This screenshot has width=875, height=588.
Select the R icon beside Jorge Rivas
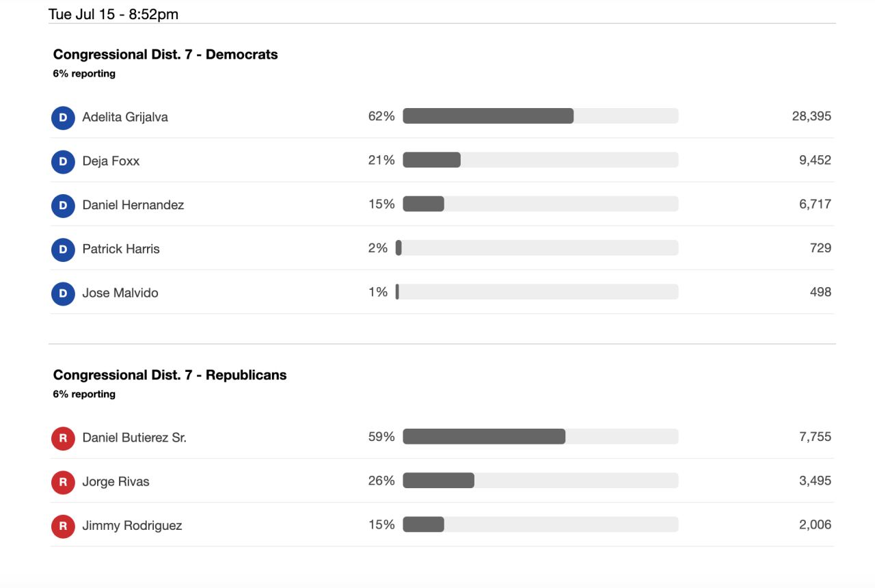(63, 482)
